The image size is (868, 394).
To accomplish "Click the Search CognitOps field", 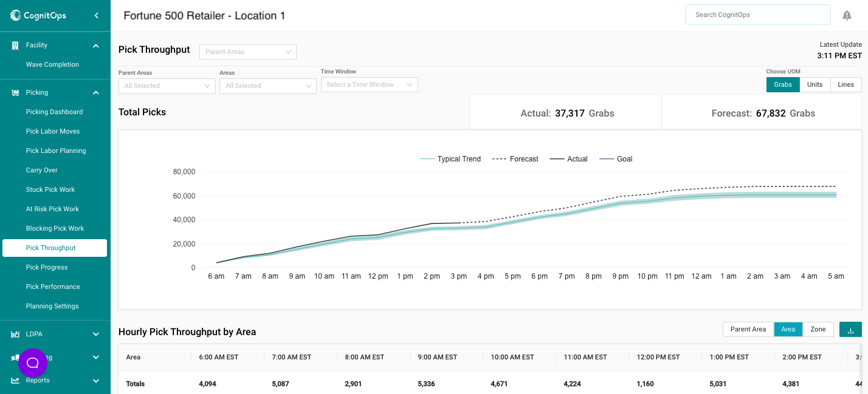I will pos(757,15).
